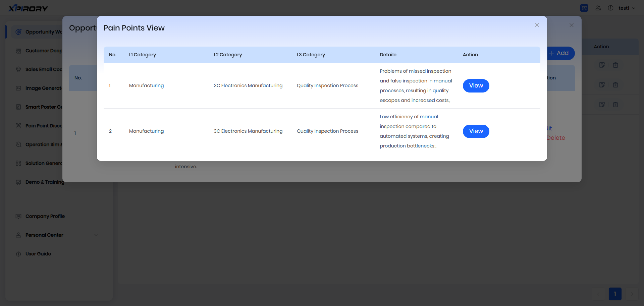
Task: View details of pain point number 2
Action: (476, 131)
